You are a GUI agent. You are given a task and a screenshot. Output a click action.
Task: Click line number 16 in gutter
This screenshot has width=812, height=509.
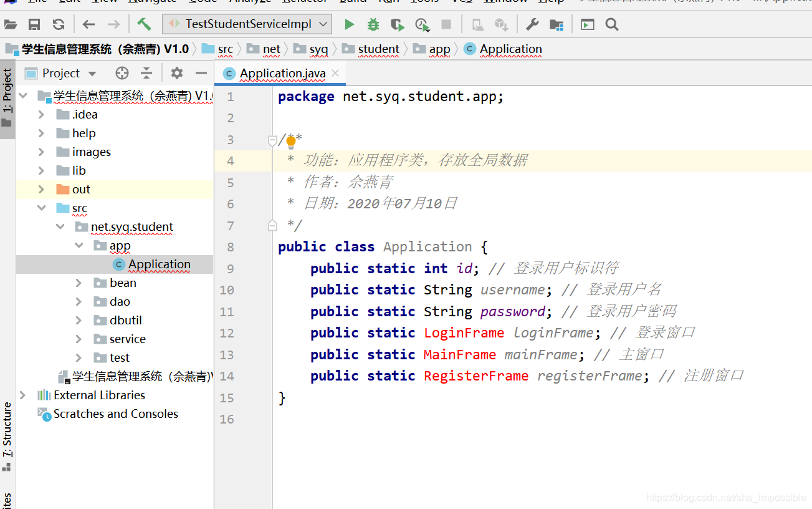[x=227, y=419]
